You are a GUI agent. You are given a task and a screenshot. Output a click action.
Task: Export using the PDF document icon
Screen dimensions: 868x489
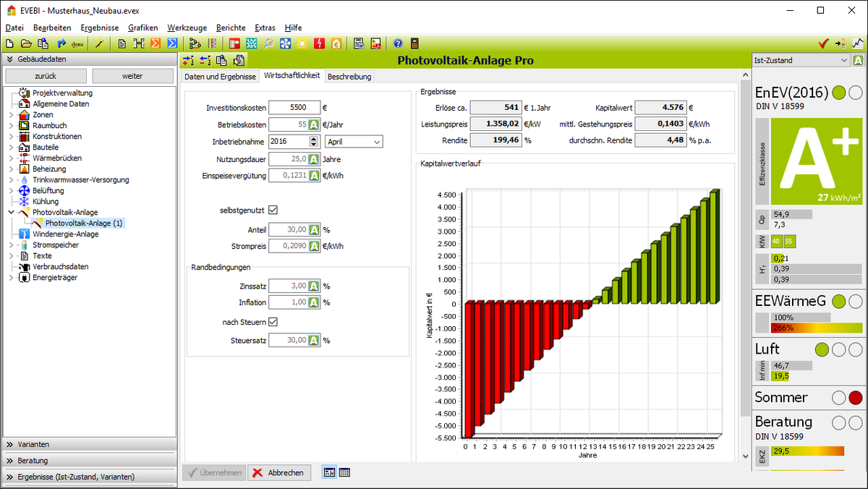(x=375, y=43)
